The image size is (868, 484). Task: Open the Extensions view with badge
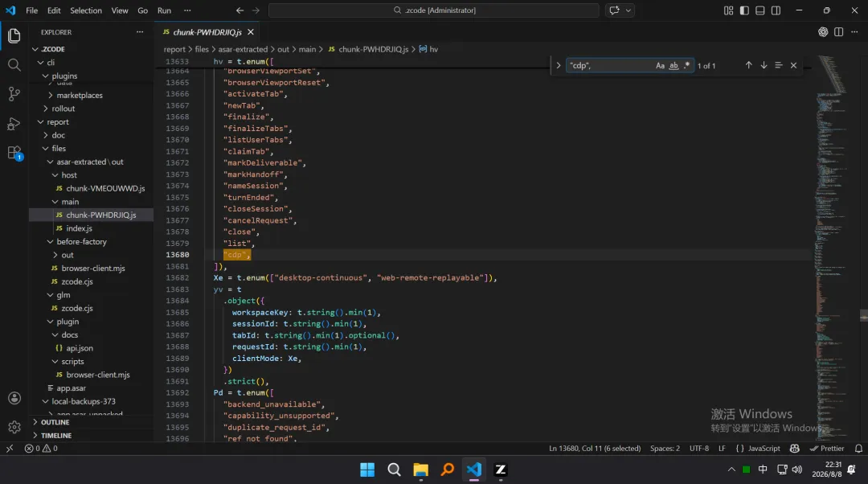14,153
